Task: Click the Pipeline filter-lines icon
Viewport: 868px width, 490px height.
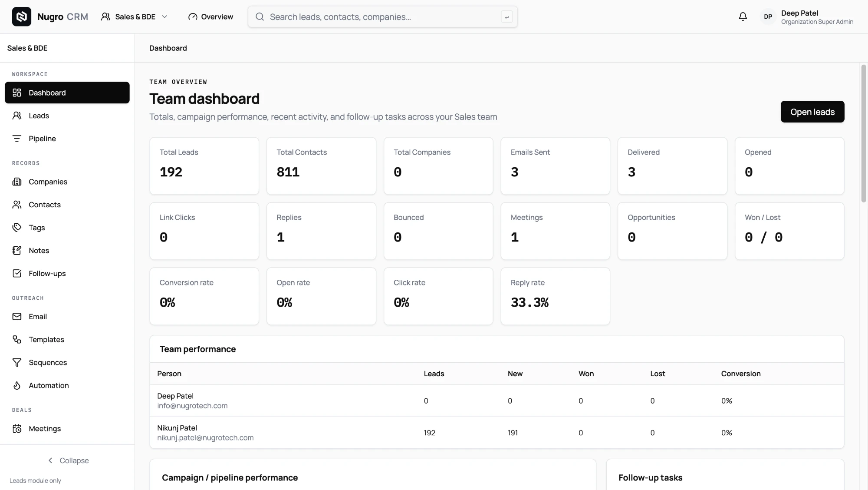Action: tap(17, 139)
